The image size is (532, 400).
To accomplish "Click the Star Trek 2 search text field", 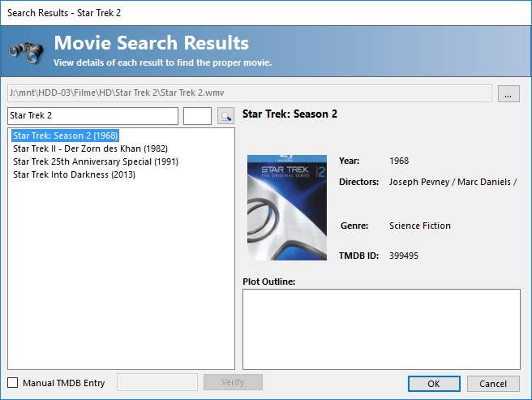I will (x=92, y=116).
